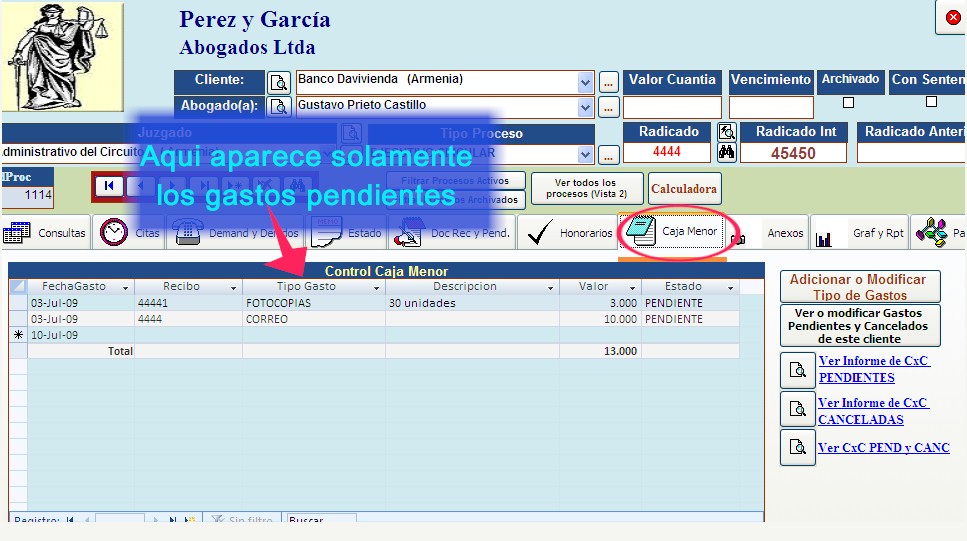Open Descripcion column filter dropdown
This screenshot has height=541, width=967.
pyautogui.click(x=551, y=287)
